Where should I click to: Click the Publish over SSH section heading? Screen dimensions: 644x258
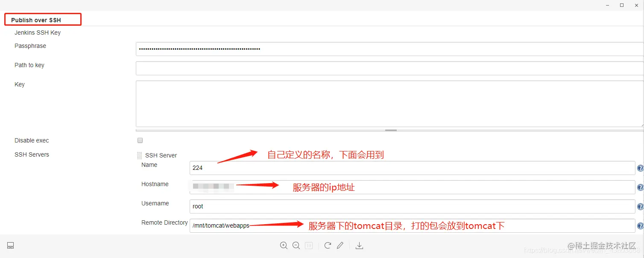pyautogui.click(x=36, y=20)
